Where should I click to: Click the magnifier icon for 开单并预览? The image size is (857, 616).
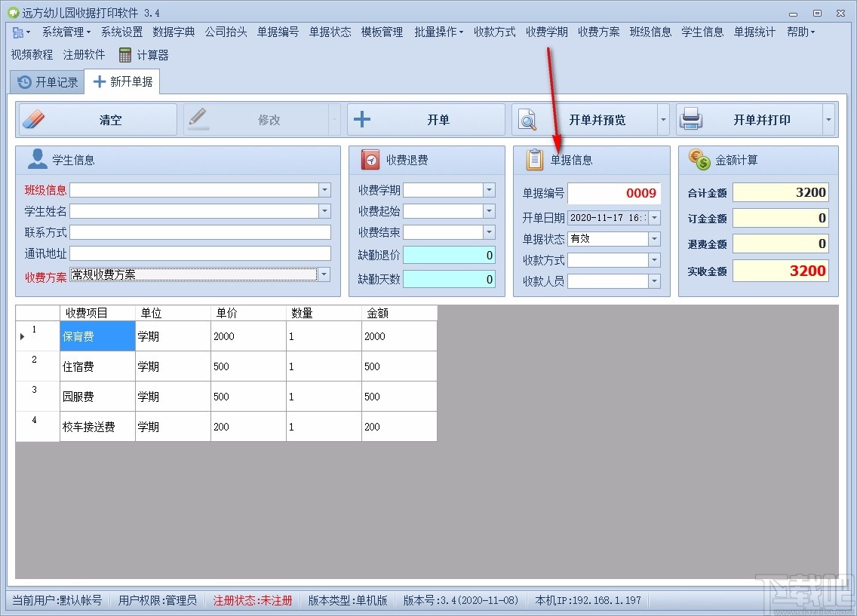[528, 119]
